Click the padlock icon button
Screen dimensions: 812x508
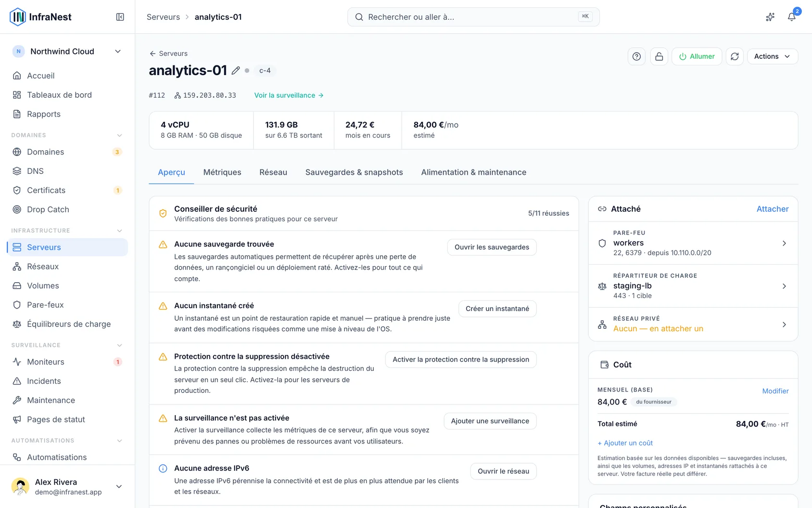pos(659,56)
